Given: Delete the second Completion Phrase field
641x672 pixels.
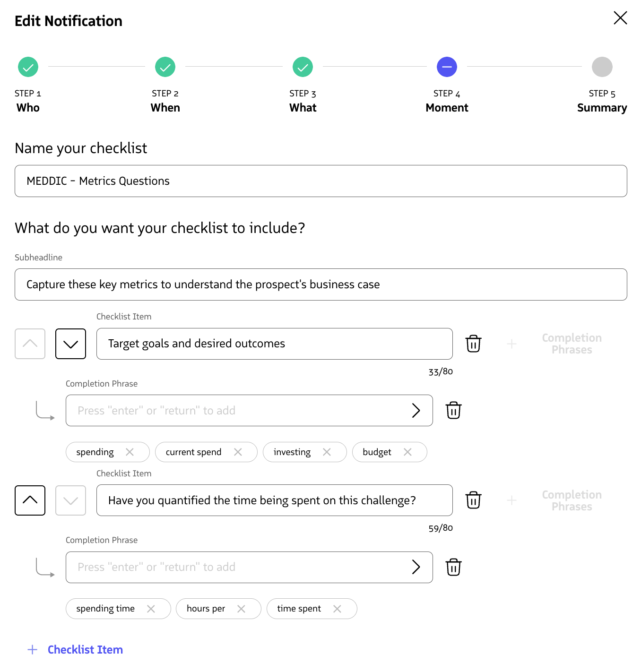Looking at the screenshot, I should pos(453,567).
